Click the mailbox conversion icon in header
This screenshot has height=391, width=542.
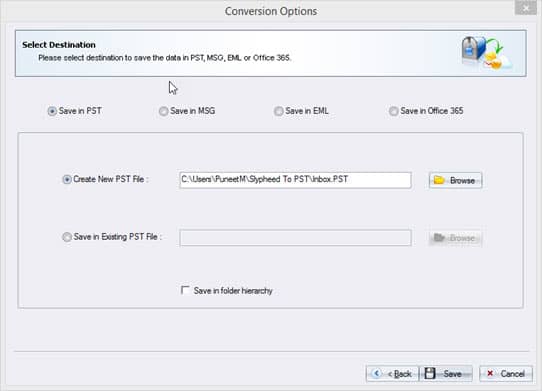click(487, 53)
